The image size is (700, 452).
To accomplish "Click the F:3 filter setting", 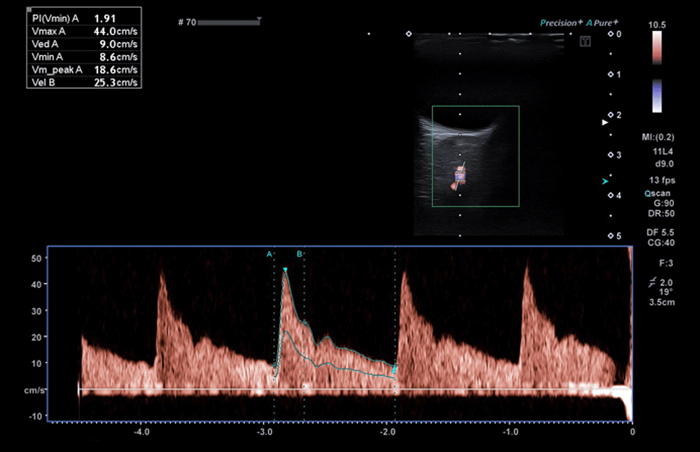I will tap(666, 264).
